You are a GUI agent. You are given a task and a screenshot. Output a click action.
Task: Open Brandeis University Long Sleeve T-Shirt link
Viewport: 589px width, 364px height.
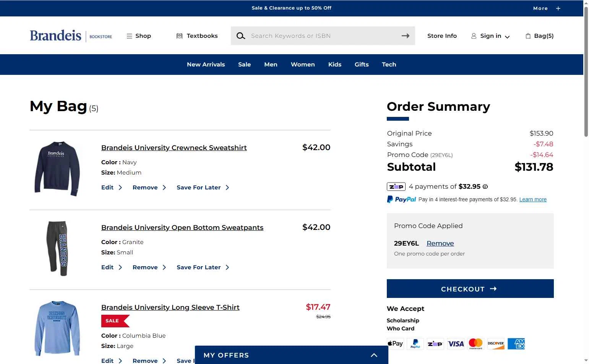pos(170,307)
